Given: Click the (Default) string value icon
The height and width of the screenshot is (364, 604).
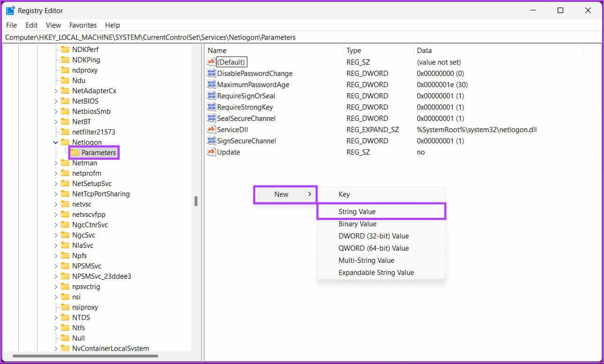Looking at the screenshot, I should click(x=211, y=62).
